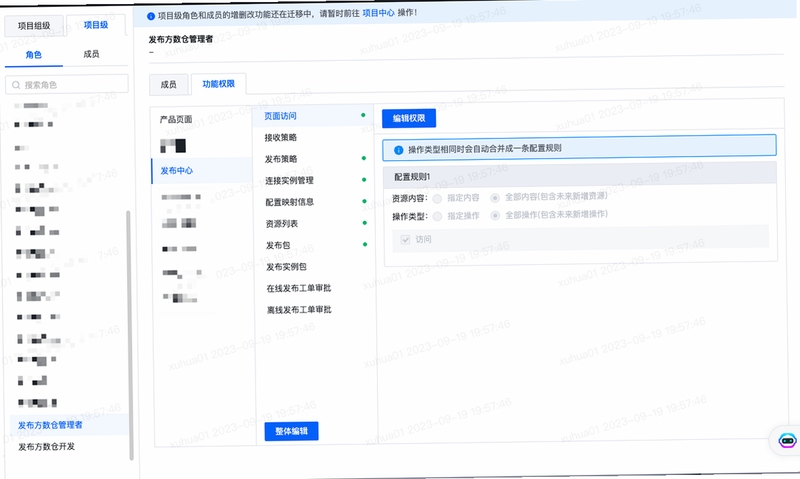Open the sidebar 成员 tab next to 角色
The width and height of the screenshot is (800, 479).
click(91, 54)
